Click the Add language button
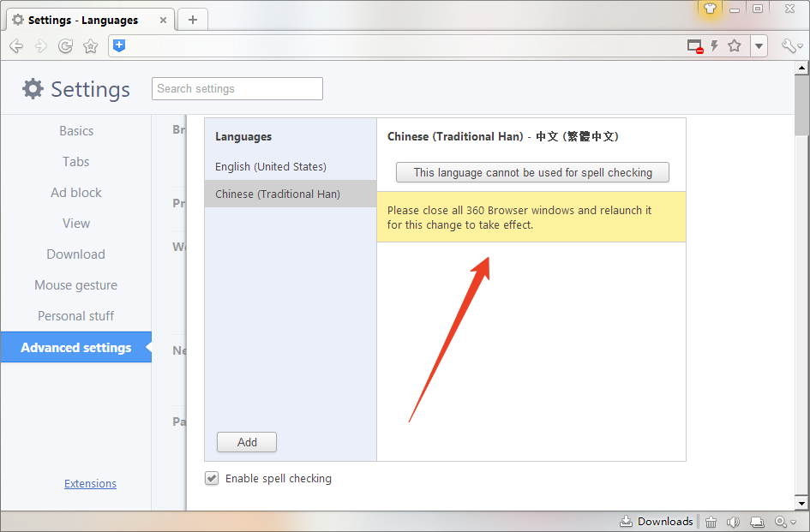810x532 pixels. [247, 442]
